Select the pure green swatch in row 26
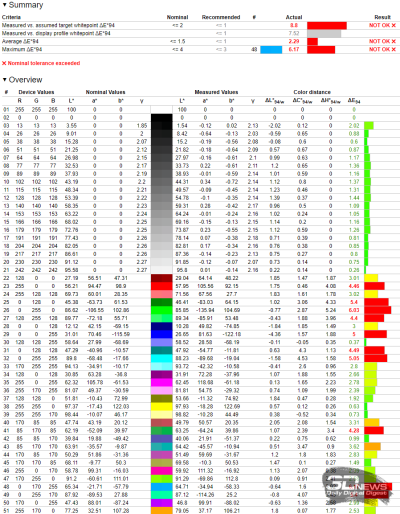 coord(162,310)
